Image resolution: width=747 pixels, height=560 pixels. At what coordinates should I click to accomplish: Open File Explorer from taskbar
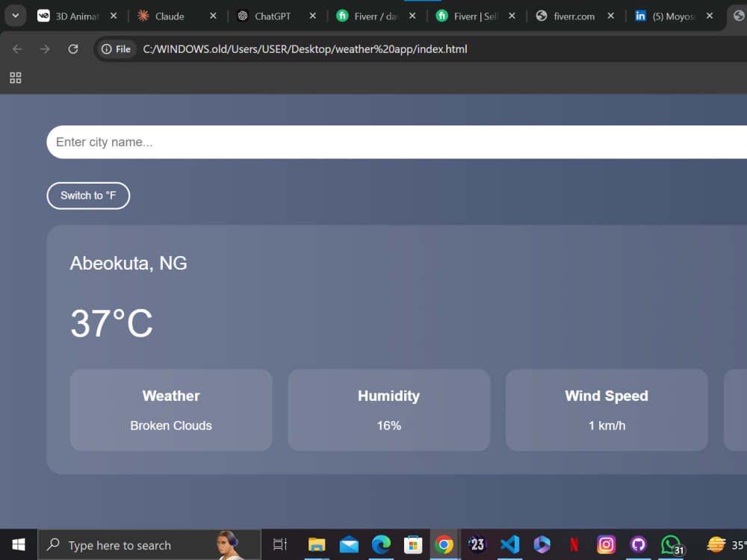[x=316, y=544]
